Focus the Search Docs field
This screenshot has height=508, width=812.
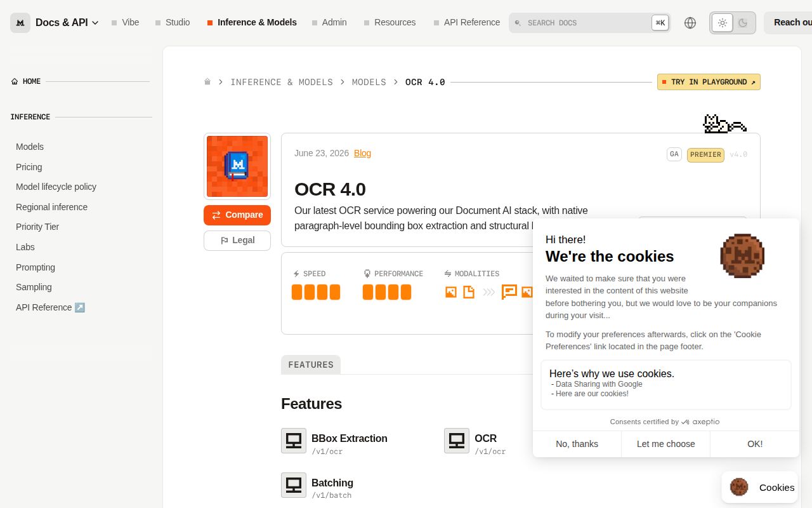[589, 23]
